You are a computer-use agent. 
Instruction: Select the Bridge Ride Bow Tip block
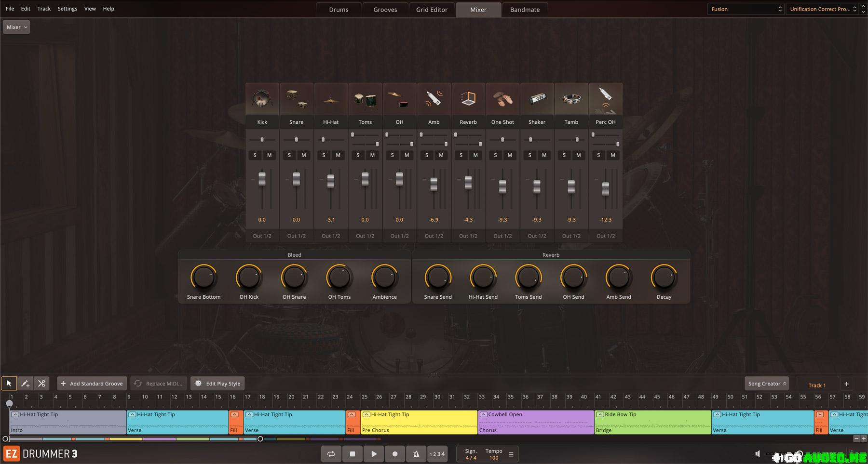click(653, 422)
